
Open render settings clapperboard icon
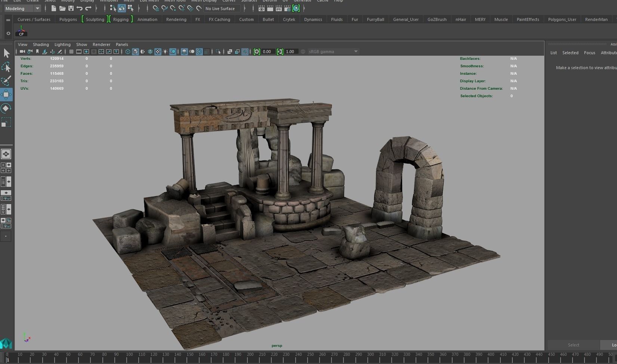click(x=287, y=8)
